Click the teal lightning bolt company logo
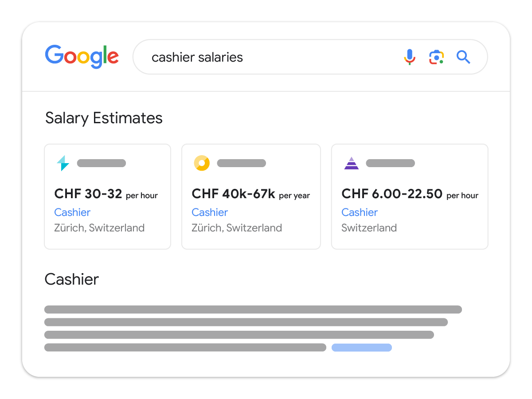 [x=63, y=163]
